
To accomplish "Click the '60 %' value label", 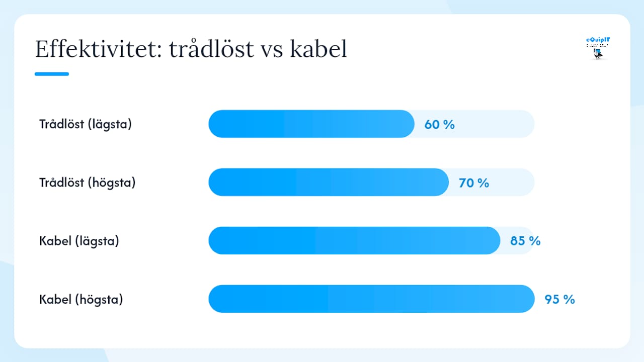I will click(440, 124).
